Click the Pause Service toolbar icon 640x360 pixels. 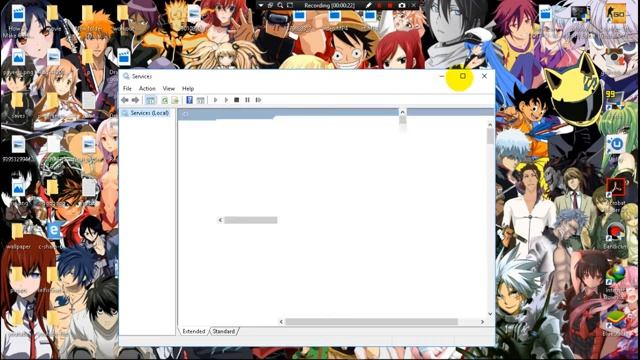point(247,100)
